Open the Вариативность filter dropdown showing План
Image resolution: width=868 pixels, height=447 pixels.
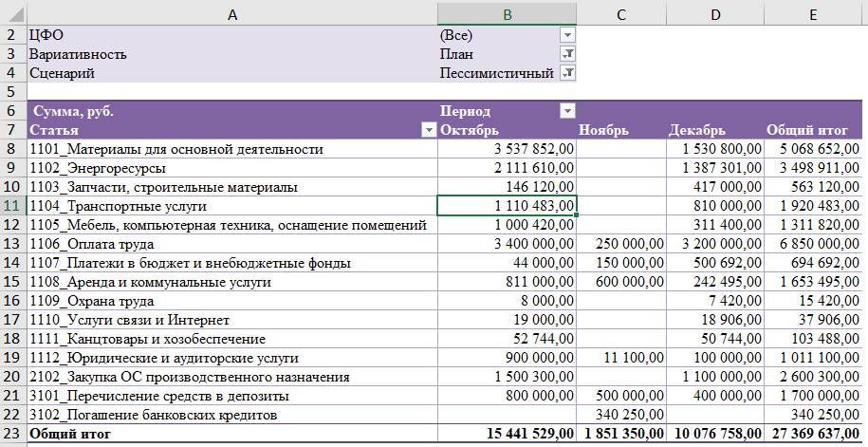(567, 54)
